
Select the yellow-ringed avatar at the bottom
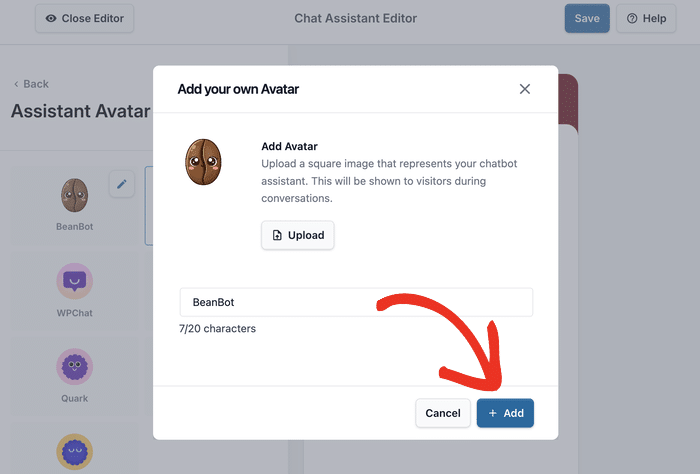pyautogui.click(x=74, y=452)
